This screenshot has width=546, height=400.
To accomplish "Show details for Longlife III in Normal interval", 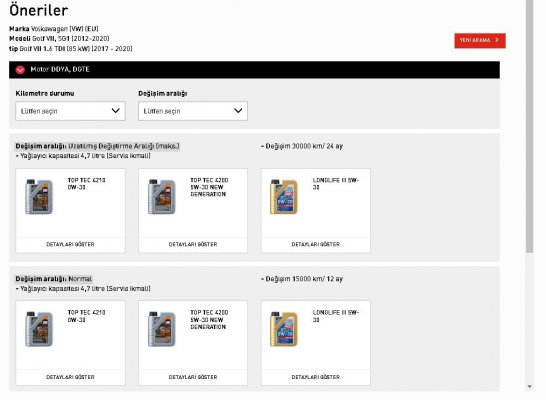I will [x=316, y=377].
